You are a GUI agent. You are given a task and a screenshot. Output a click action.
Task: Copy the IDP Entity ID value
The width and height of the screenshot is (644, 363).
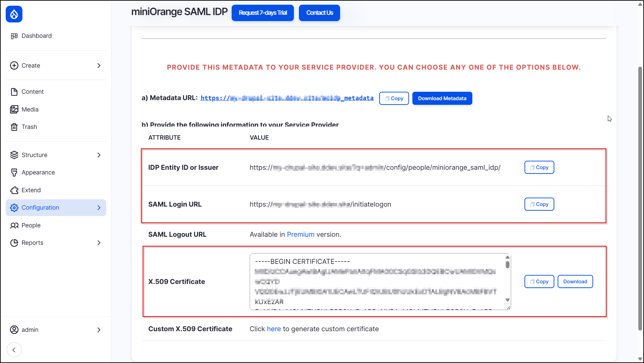[539, 167]
